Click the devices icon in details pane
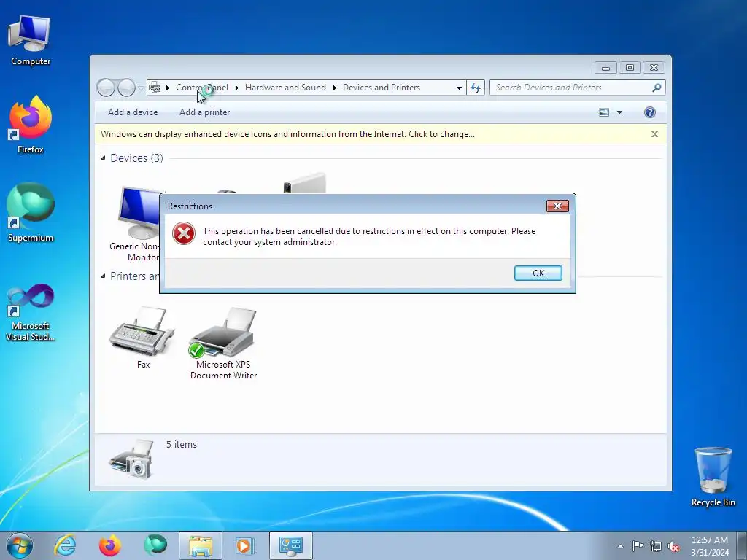This screenshot has width=747, height=560. (131, 459)
